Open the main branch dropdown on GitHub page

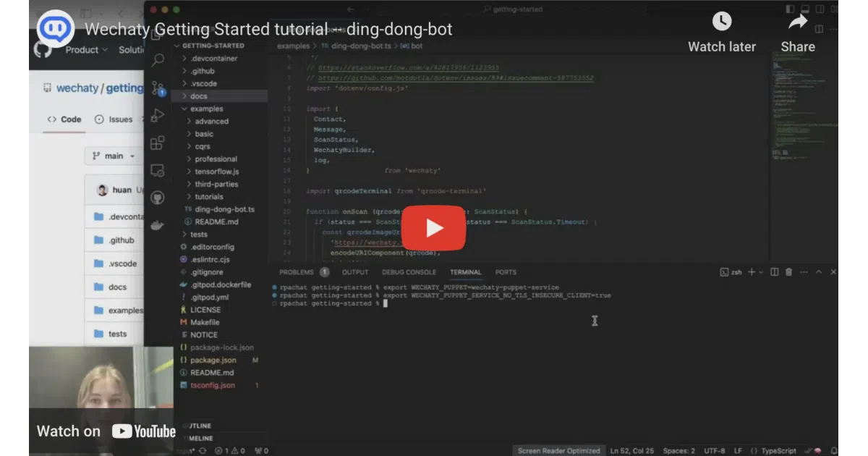[114, 156]
